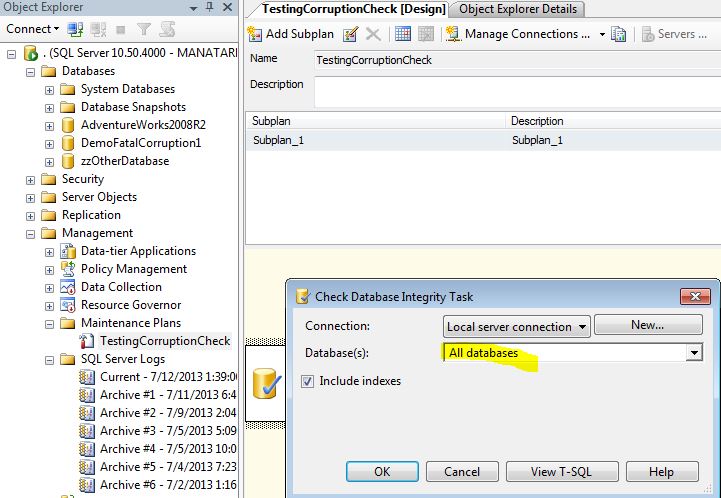Screen dimensions: 721x498
Task: Select TestingCorruptionCheck maintenance plan
Action: click(165, 341)
